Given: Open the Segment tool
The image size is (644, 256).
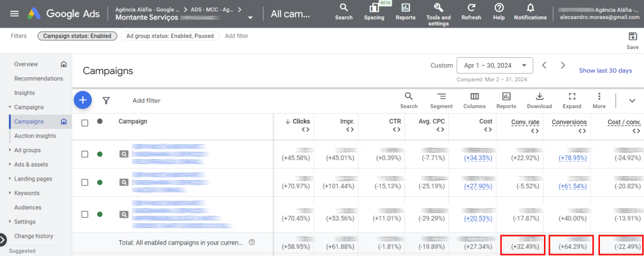Looking at the screenshot, I should click(441, 100).
